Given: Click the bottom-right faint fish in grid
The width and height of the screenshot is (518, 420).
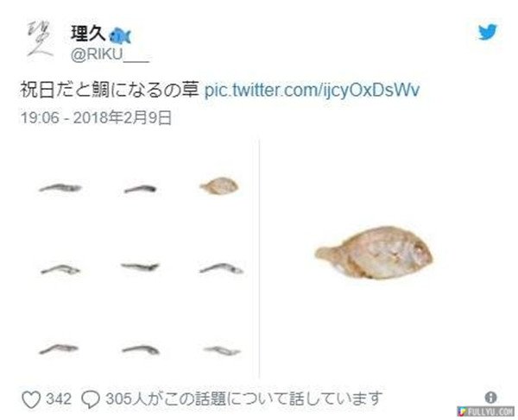Looking at the screenshot, I should point(222,350).
